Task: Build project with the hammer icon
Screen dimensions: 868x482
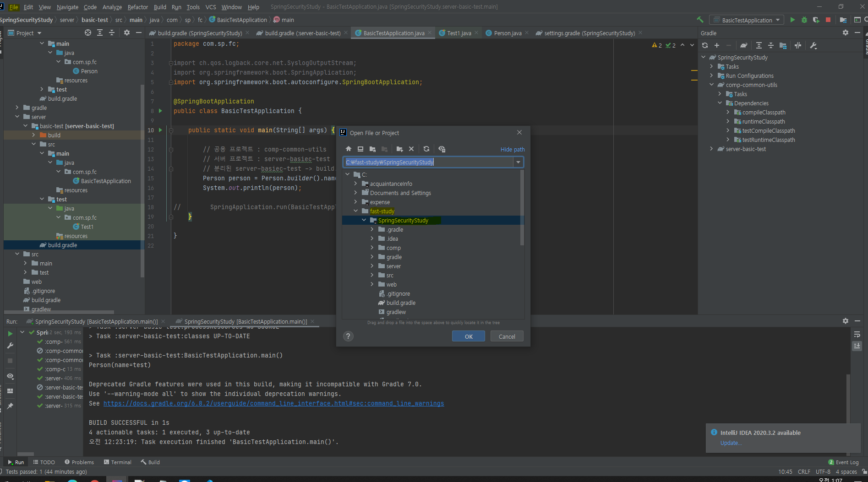Action: [700, 20]
